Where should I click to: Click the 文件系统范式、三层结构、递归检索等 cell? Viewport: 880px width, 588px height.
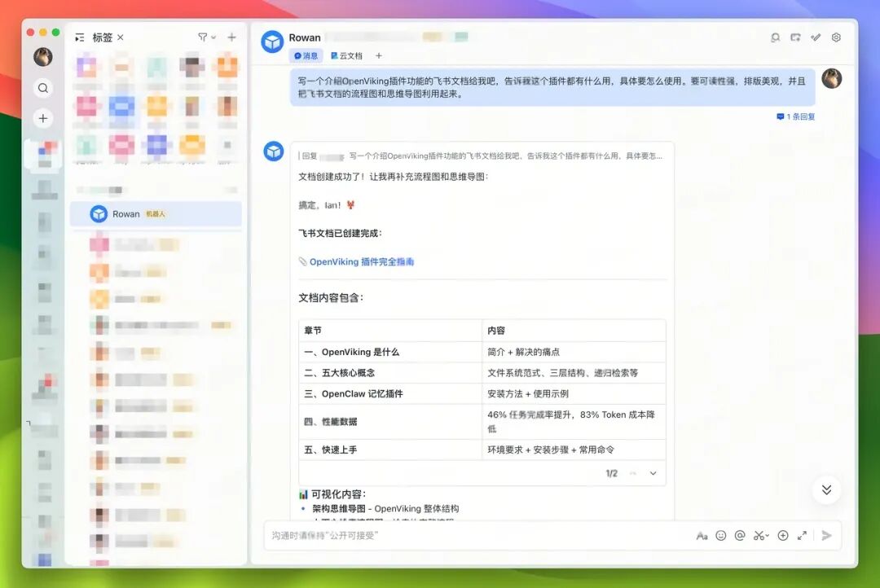pyautogui.click(x=574, y=372)
